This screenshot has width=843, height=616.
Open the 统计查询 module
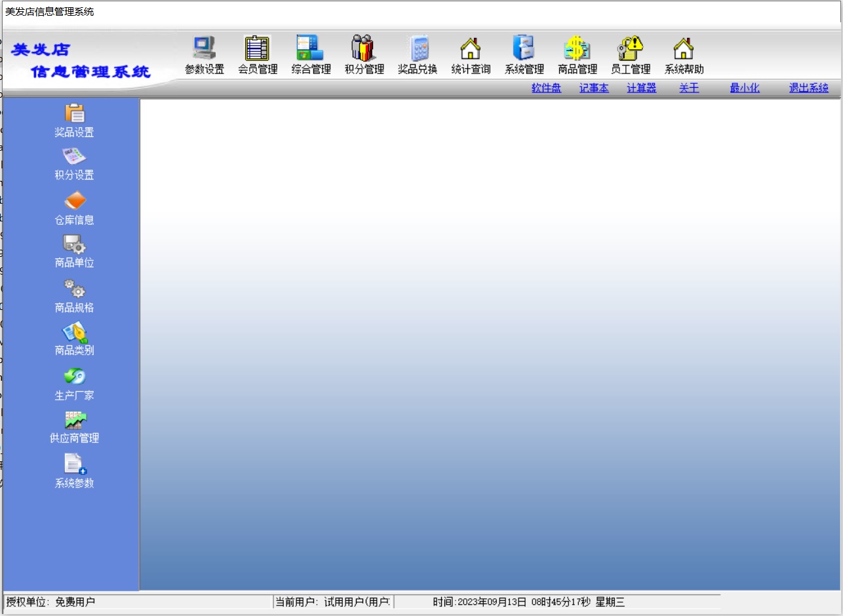(x=471, y=48)
